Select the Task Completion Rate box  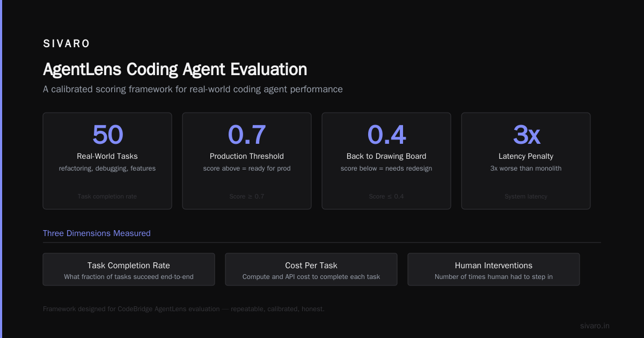pyautogui.click(x=129, y=269)
